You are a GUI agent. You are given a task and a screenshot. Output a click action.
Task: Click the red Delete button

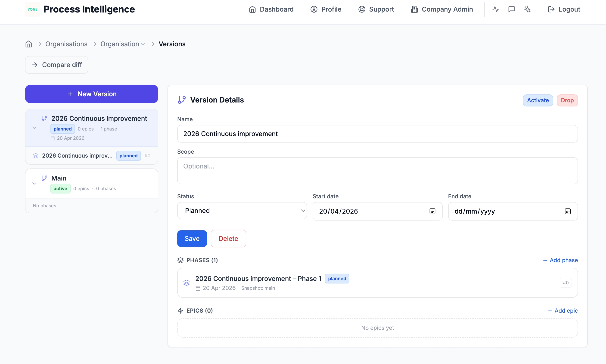[228, 239]
